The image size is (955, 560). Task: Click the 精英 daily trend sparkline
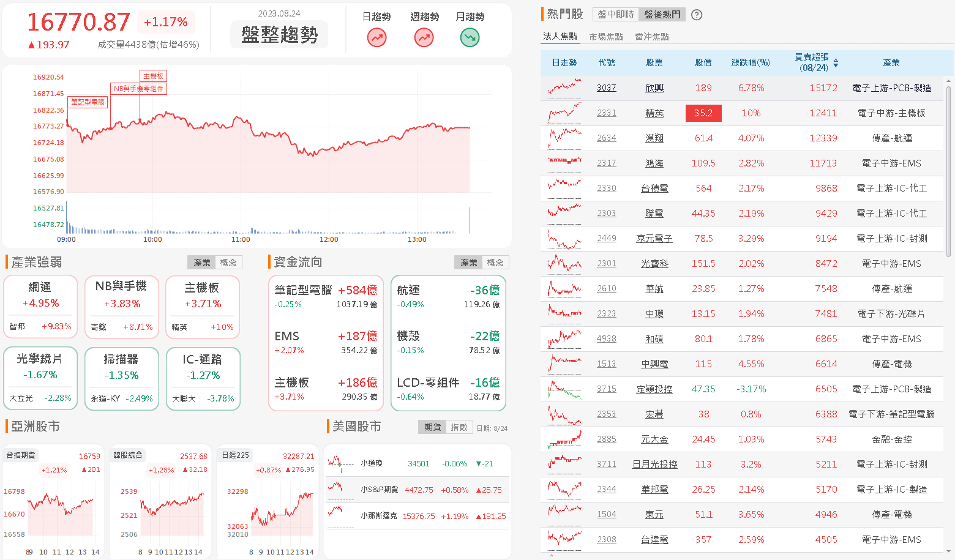point(564,113)
